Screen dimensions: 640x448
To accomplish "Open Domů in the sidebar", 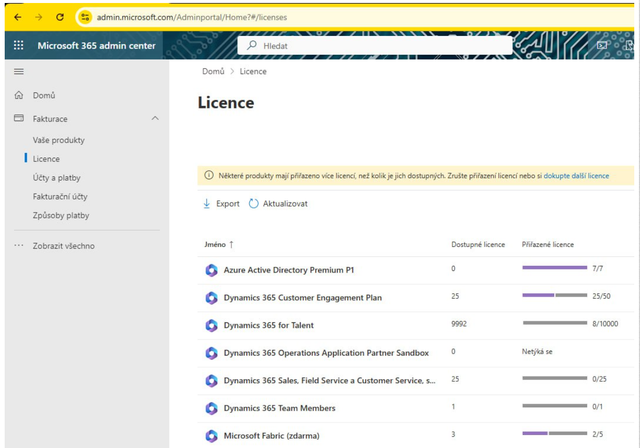I will tap(44, 95).
